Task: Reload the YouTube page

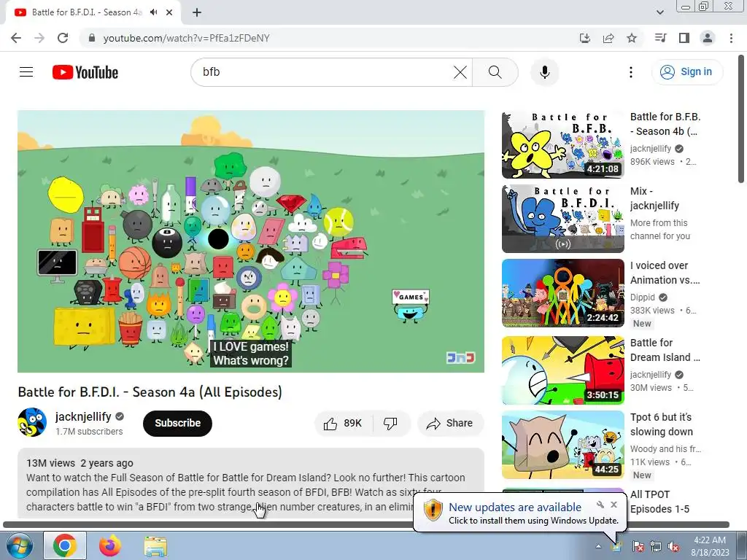Action: pos(63,38)
